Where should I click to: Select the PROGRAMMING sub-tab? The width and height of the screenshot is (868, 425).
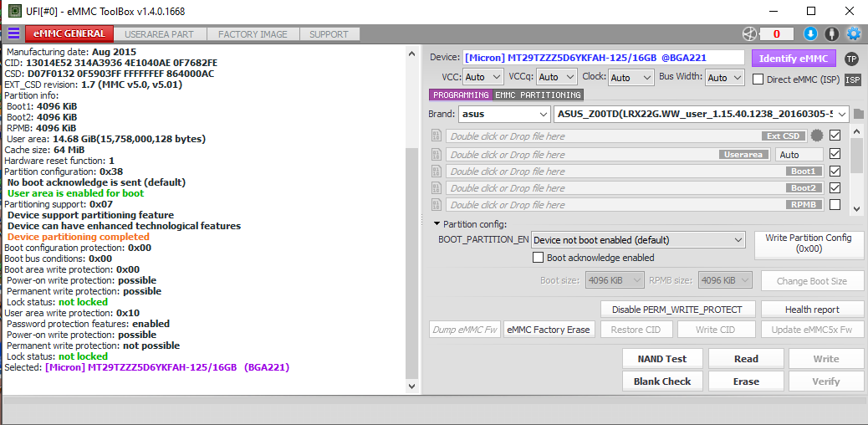point(461,95)
